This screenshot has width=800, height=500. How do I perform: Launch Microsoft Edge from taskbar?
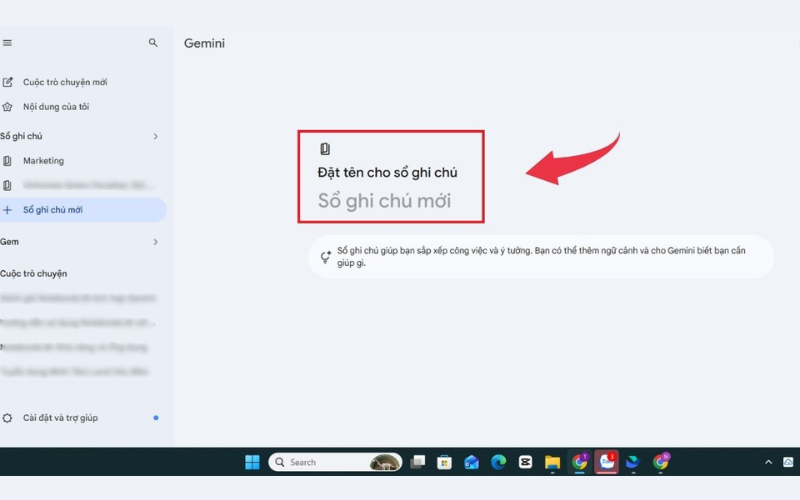pos(498,462)
